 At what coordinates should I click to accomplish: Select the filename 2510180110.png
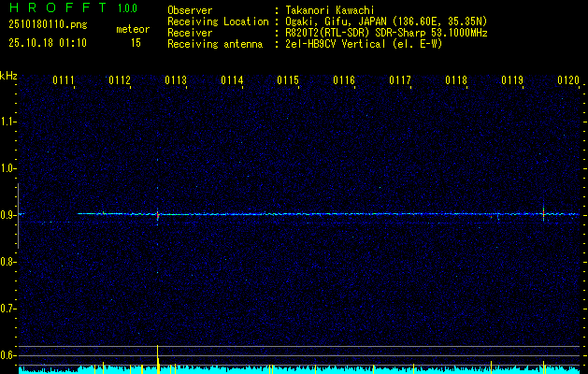click(48, 25)
